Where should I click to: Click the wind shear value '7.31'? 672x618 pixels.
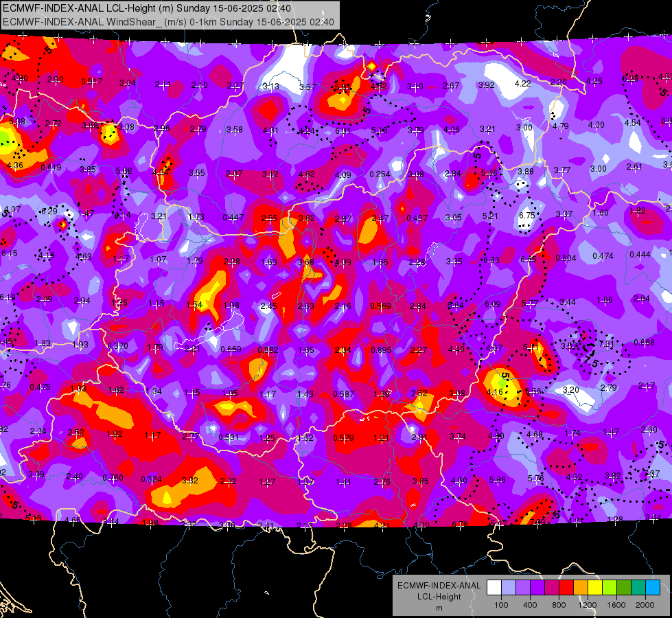606,344
